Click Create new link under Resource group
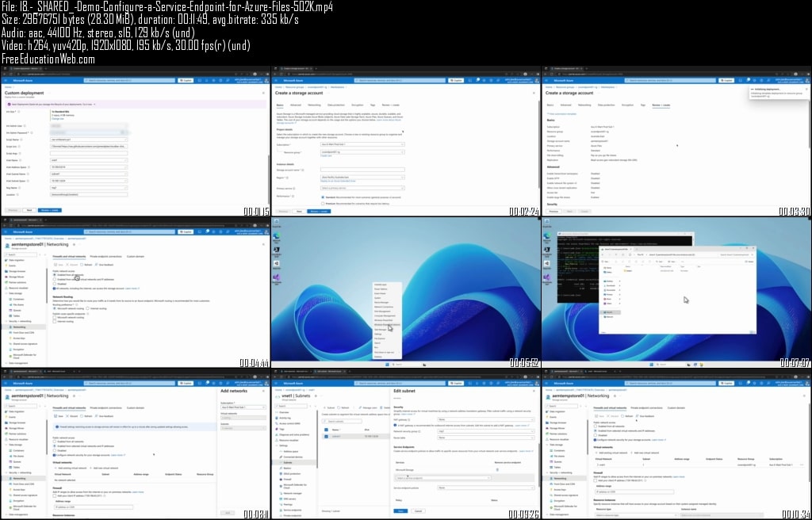Screen dimensions: 812x520 tap(326, 156)
